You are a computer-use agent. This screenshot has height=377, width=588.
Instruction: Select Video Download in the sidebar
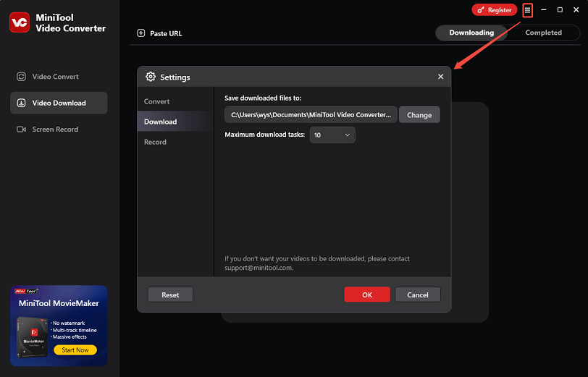pyautogui.click(x=59, y=103)
